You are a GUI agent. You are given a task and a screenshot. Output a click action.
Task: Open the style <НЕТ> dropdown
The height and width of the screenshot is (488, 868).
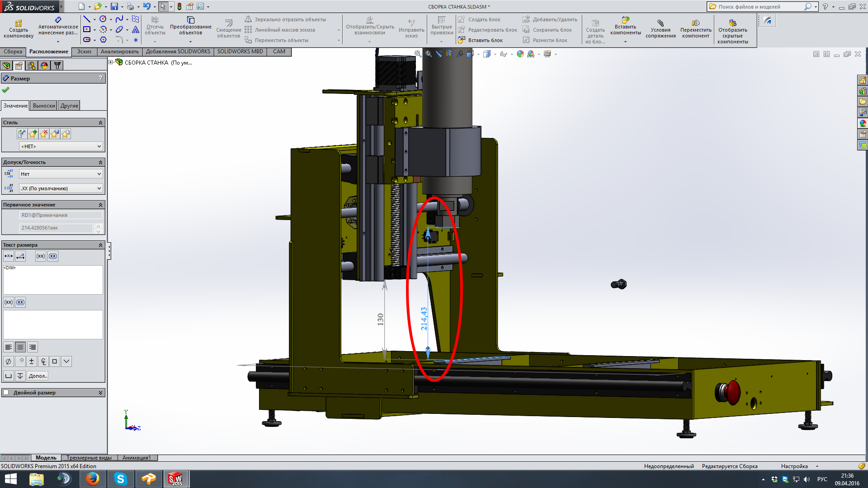point(61,146)
